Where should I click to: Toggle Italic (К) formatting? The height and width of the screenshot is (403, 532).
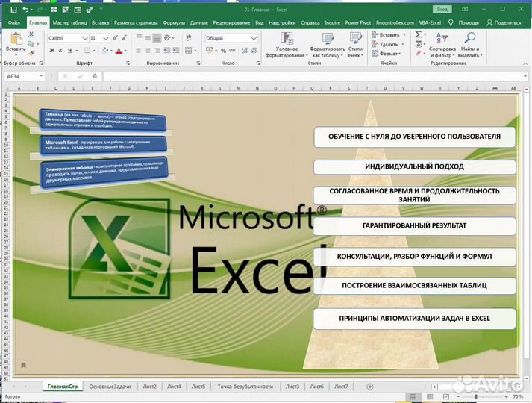click(60, 51)
